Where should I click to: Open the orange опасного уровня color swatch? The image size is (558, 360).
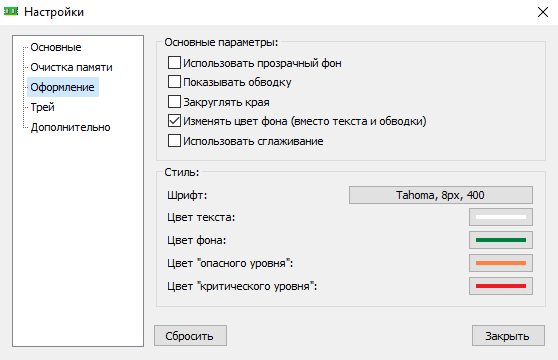coord(501,263)
